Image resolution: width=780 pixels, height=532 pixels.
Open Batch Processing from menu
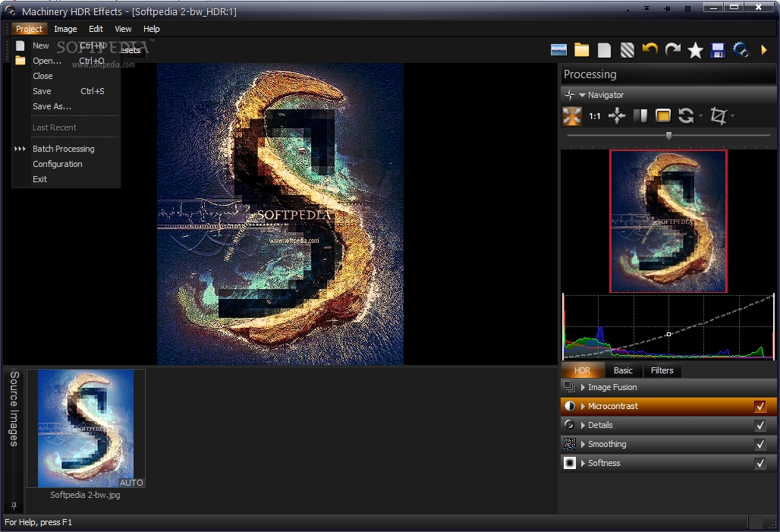point(66,148)
